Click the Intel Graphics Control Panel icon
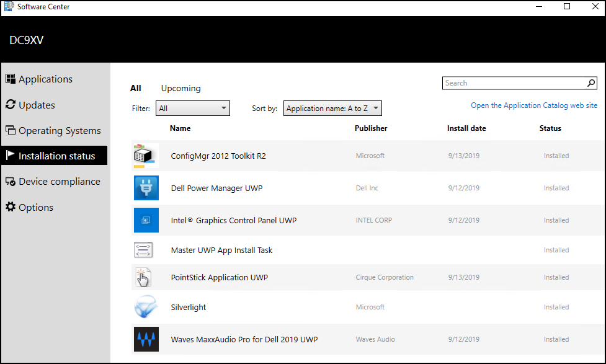The height and width of the screenshot is (364, 606). (146, 220)
